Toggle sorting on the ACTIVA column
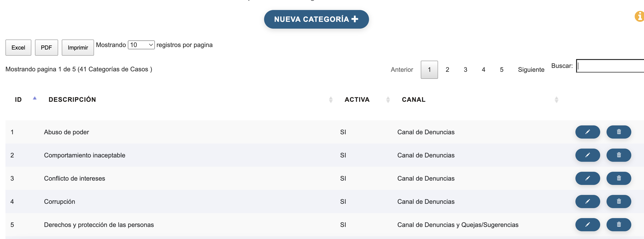 click(x=388, y=99)
